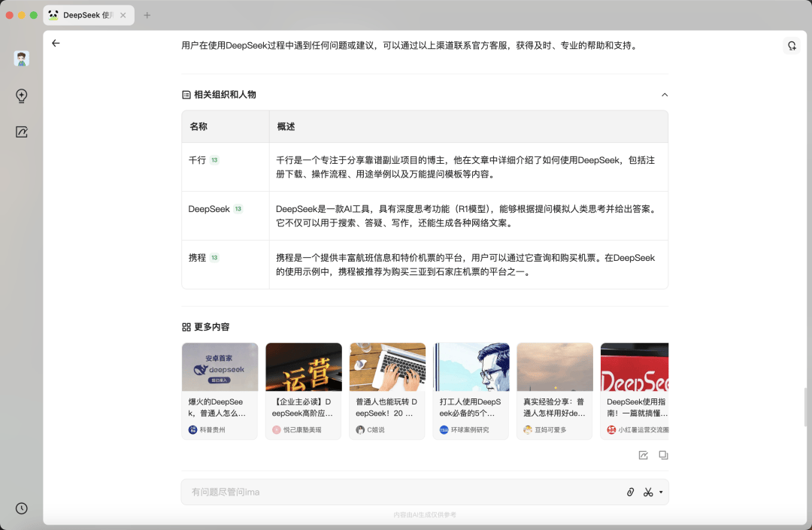Collapse the 相关组织和人物 section
Screen dimensions: 812x530
665,95
